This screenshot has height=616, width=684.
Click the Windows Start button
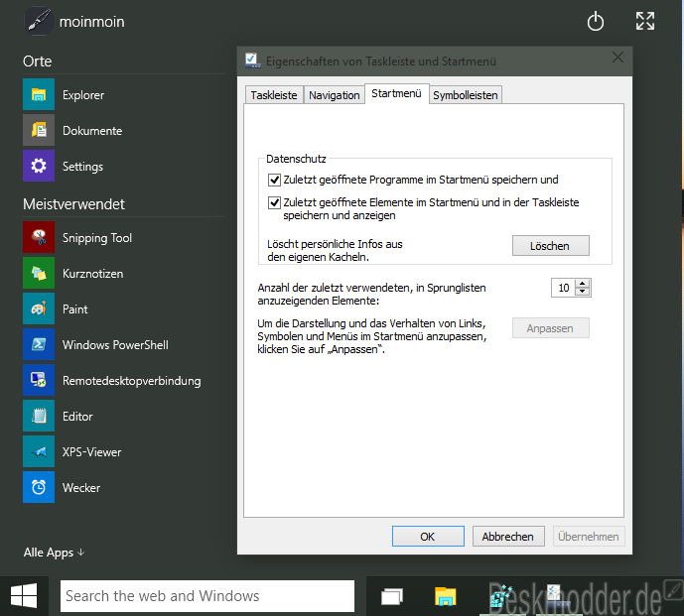pyautogui.click(x=24, y=596)
